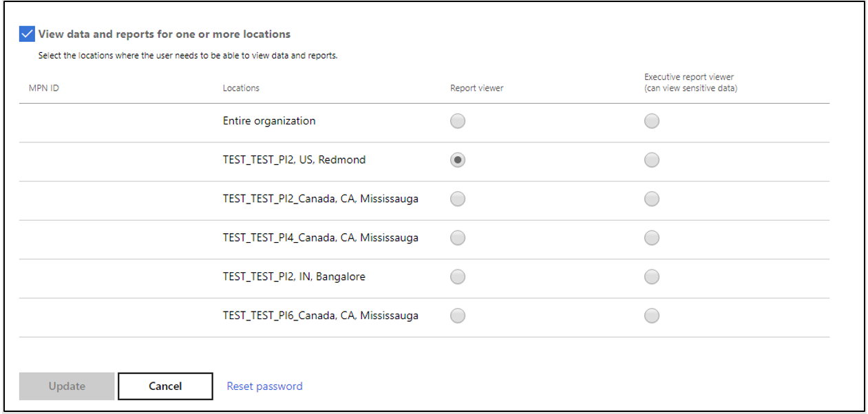Click the Report viewer column header

[x=476, y=88]
